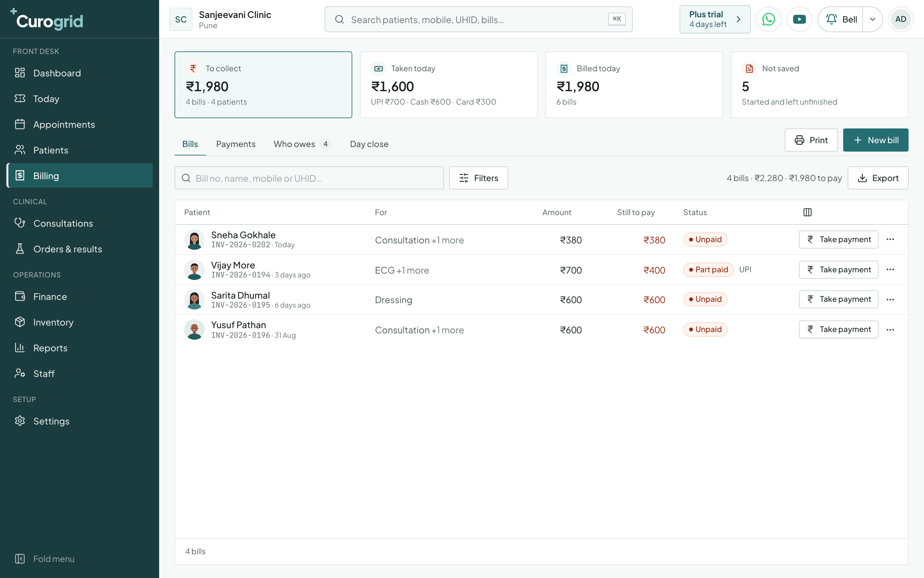Open more options for Yusuf Pathan's bill
The image size is (924, 578).
pos(890,329)
